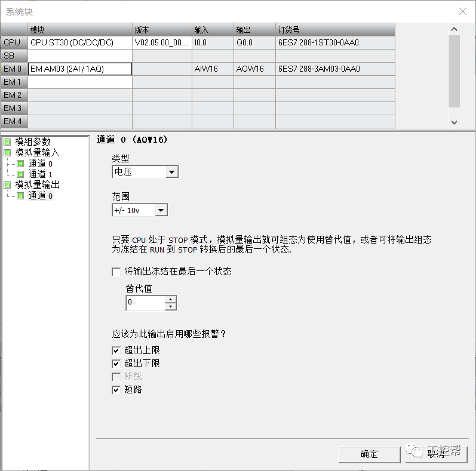Uncheck the 超出上限 alarm checkbox

coord(116,350)
